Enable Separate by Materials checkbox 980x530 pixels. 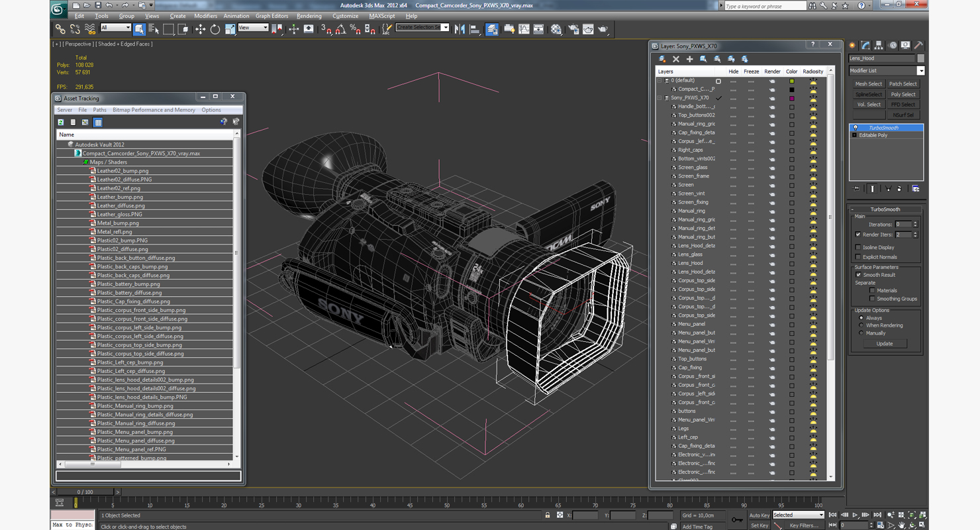tap(872, 290)
